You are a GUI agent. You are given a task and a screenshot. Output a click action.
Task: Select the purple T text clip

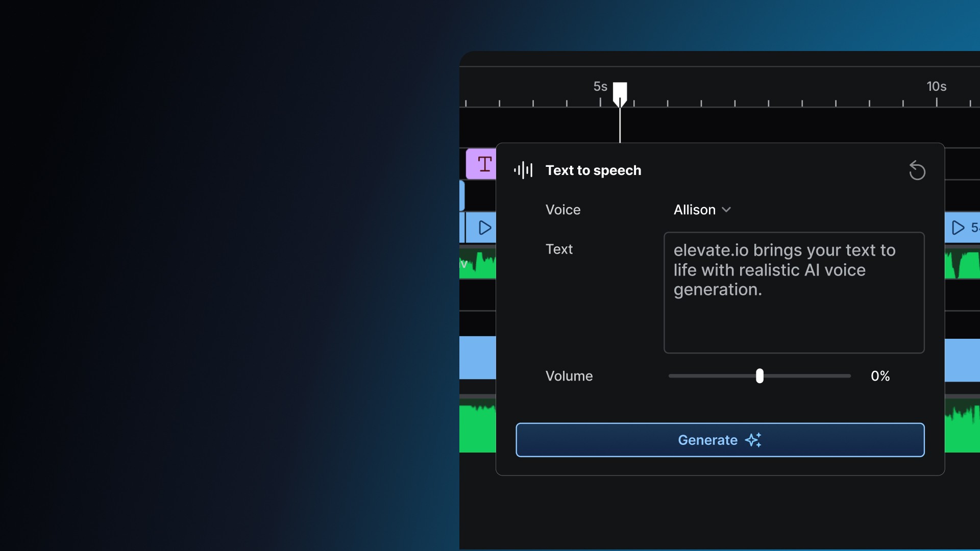point(481,164)
